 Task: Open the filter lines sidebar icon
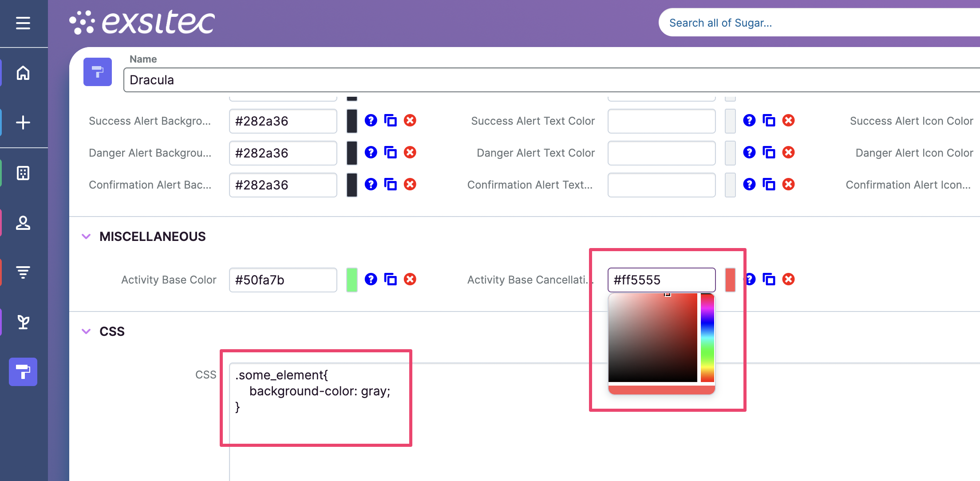[23, 272]
